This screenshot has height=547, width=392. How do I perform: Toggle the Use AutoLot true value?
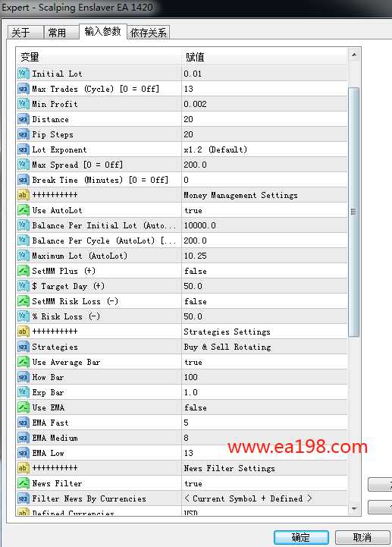point(265,210)
